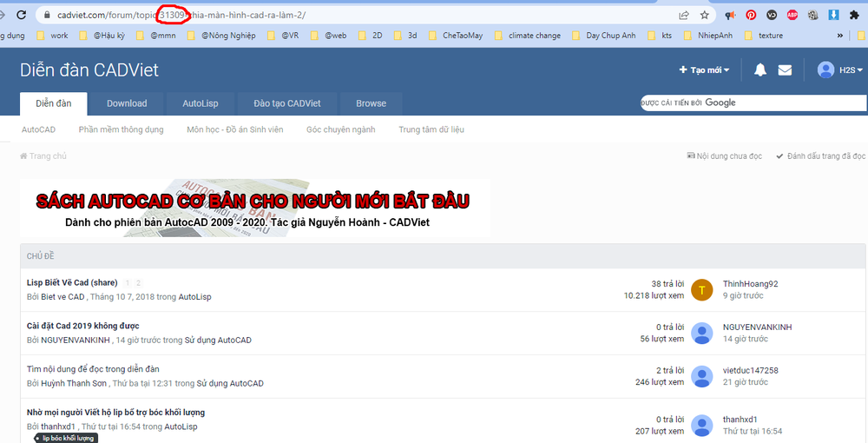868x443 pixels.
Task: Reload the page with the refresh icon
Action: pyautogui.click(x=21, y=15)
